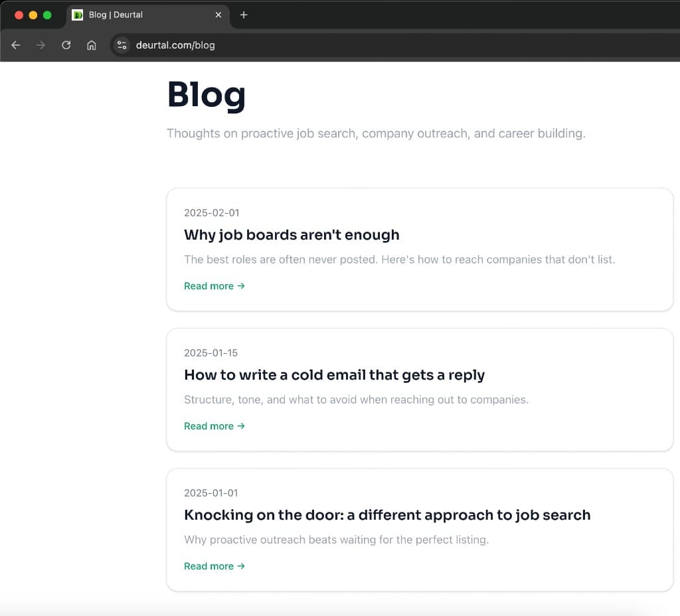View site information icon beside the URL
This screenshot has height=616, width=680.
[122, 45]
